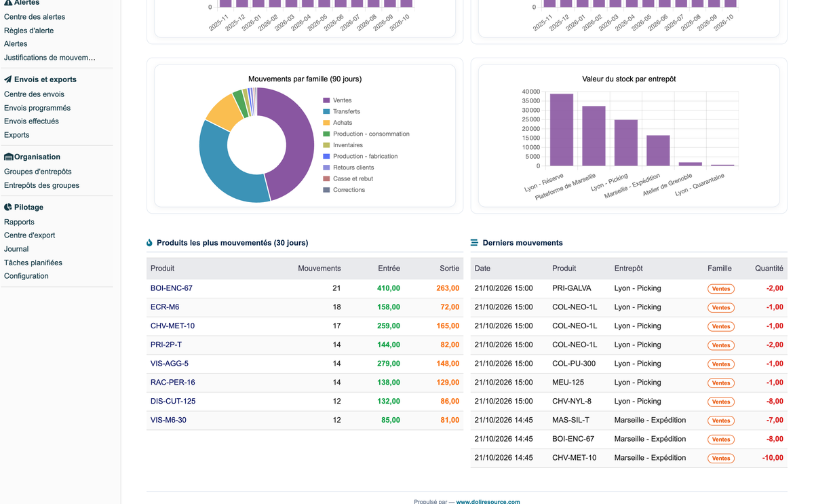The width and height of the screenshot is (814, 504).
Task: Toggle the Transferts legend swatch
Action: tap(326, 111)
